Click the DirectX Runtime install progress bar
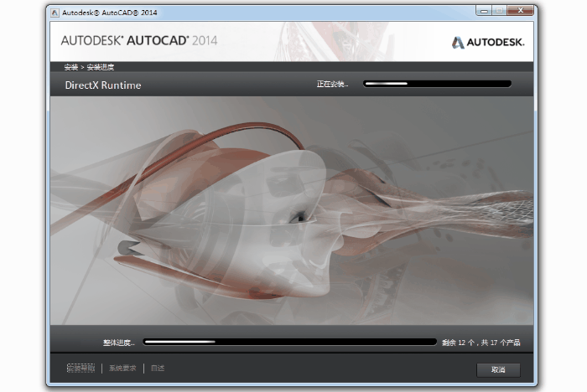This screenshot has height=392, width=587. click(x=437, y=84)
